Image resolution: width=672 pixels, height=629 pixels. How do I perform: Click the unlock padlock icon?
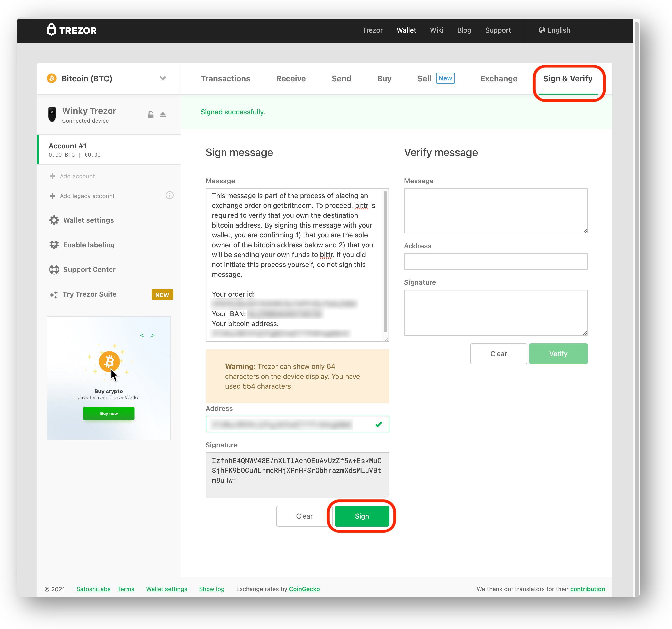151,115
